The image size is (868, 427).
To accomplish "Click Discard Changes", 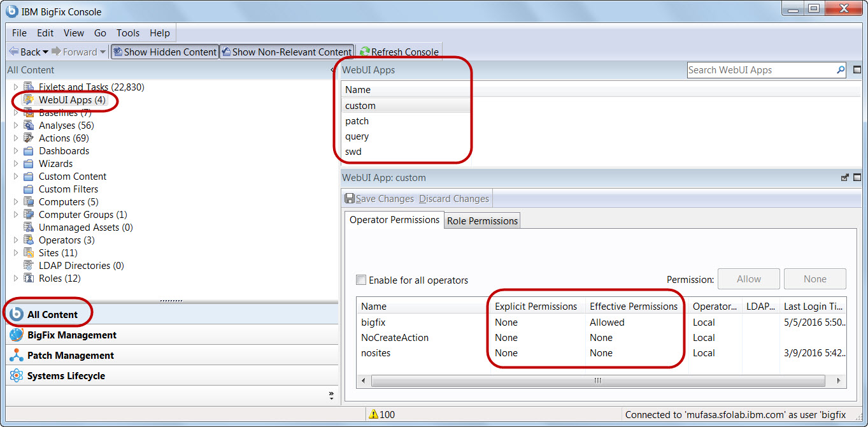I will click(x=453, y=198).
